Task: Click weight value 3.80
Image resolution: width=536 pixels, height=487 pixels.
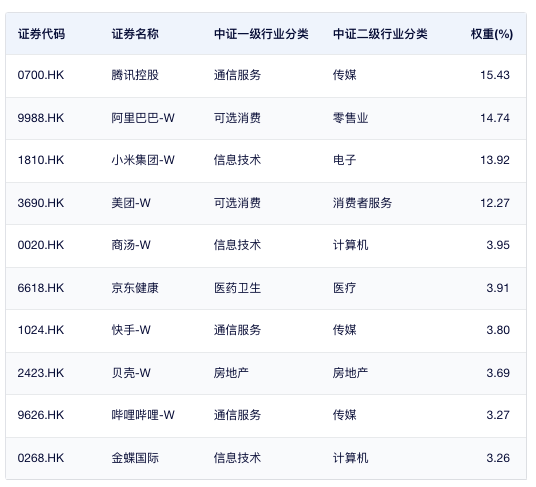Action: click(x=498, y=330)
